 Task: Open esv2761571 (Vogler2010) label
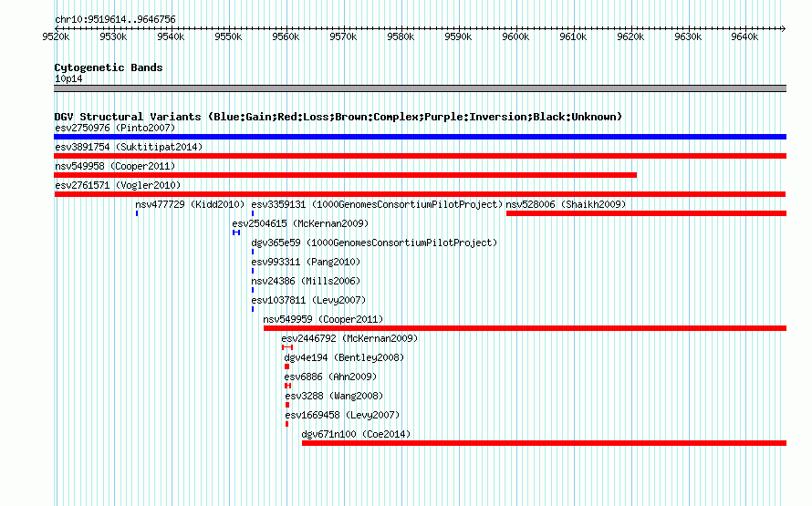click(x=118, y=185)
